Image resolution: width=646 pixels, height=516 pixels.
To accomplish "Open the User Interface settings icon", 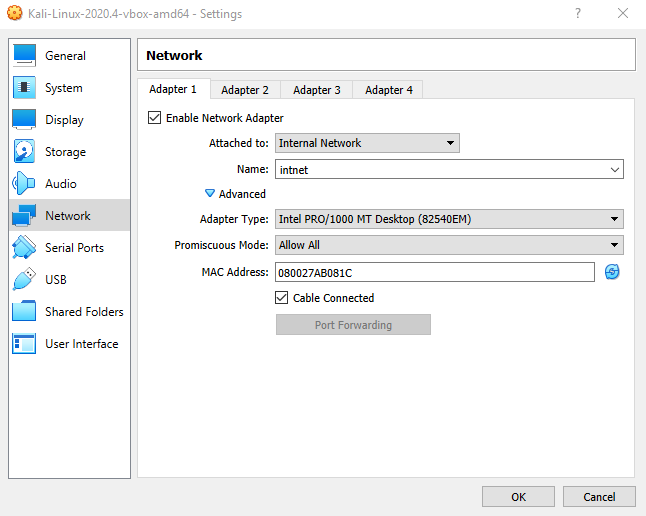I will pos(24,344).
